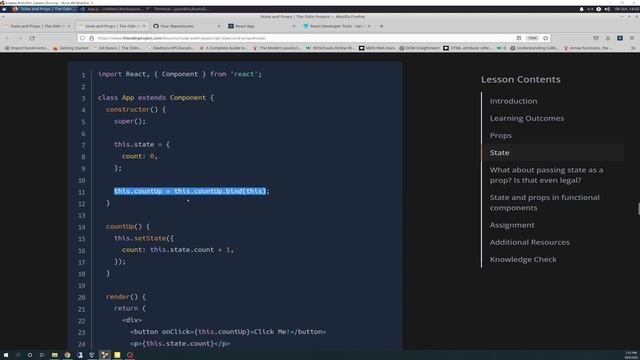Open the MDN Web Docs bookmark
The image size is (640, 360).
[x=377, y=48]
